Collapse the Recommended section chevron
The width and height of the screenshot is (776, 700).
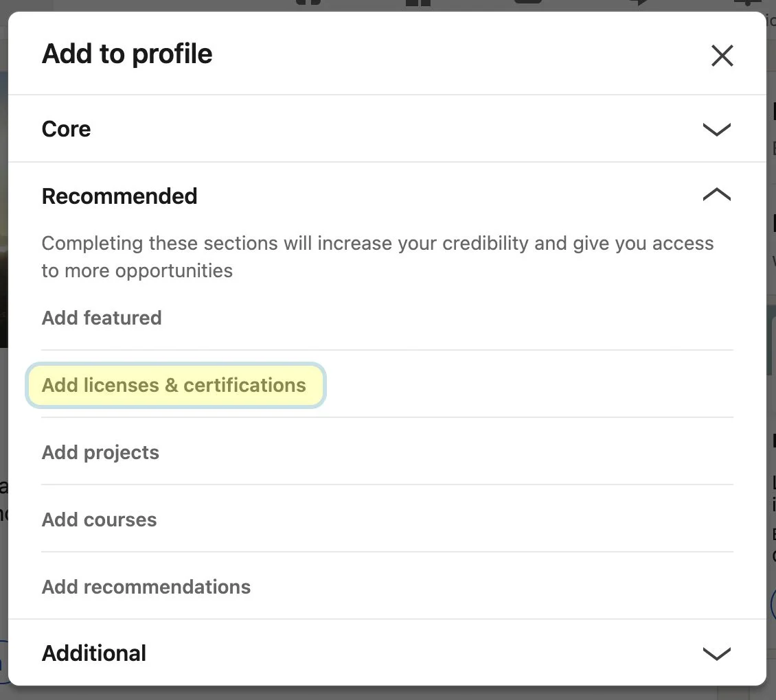[x=716, y=196]
